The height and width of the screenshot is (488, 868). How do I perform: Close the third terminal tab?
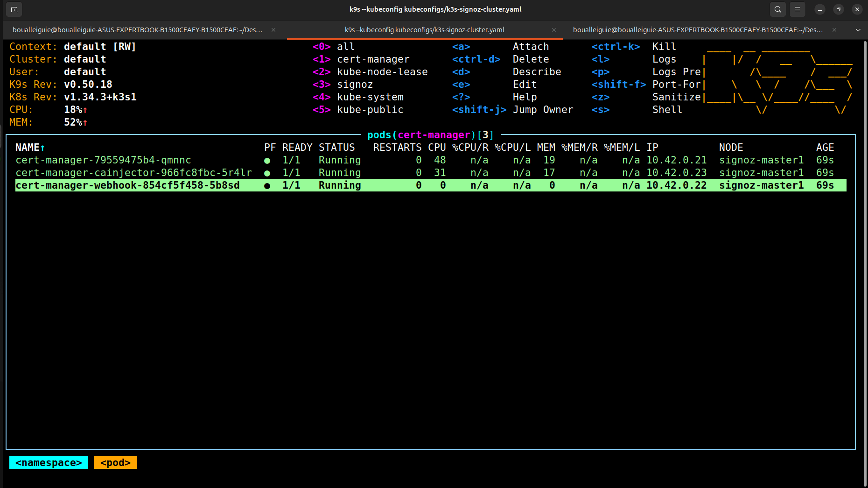(834, 30)
